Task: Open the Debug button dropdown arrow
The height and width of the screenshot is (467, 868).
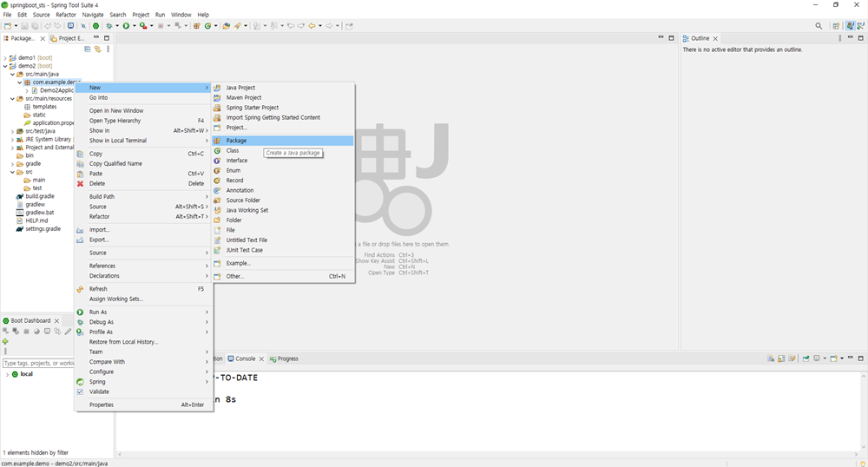Action: click(x=117, y=25)
